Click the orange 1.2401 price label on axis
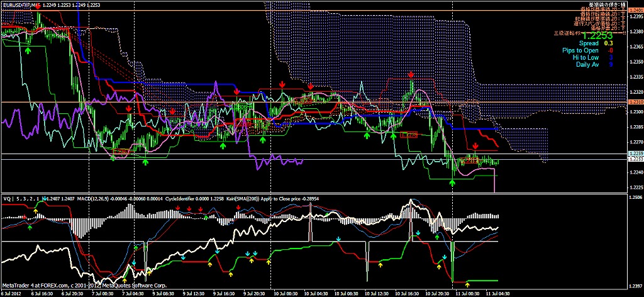This screenshot has width=644, height=297. point(635,11)
